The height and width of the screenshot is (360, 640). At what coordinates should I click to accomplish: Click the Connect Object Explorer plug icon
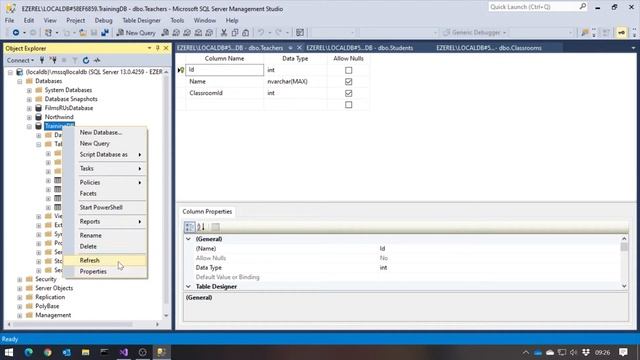pyautogui.click(x=42, y=60)
